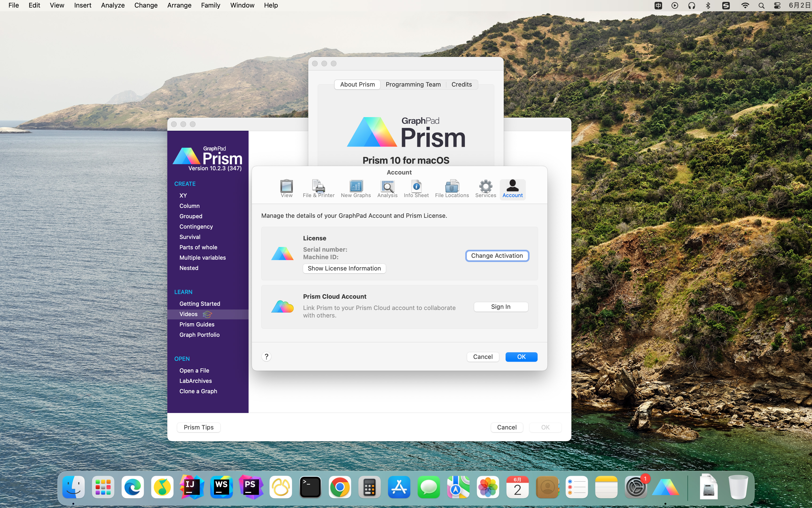Open the File Locations preferences pane
The height and width of the screenshot is (508, 812).
coord(452,189)
